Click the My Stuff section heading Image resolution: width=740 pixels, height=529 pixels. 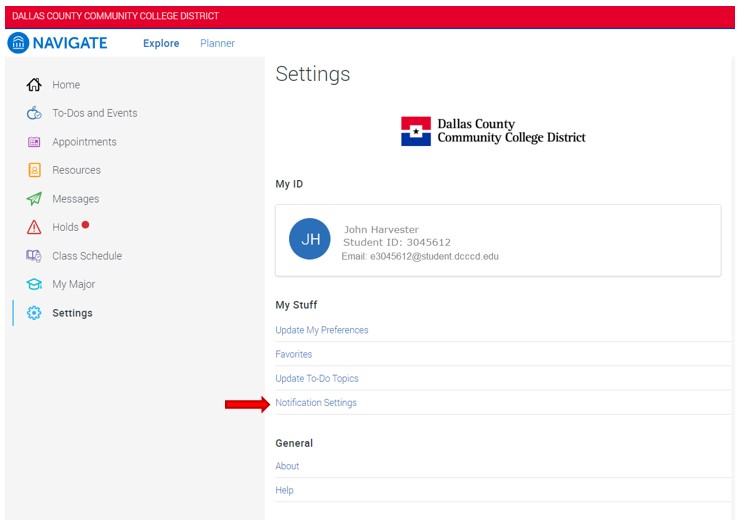(296, 305)
